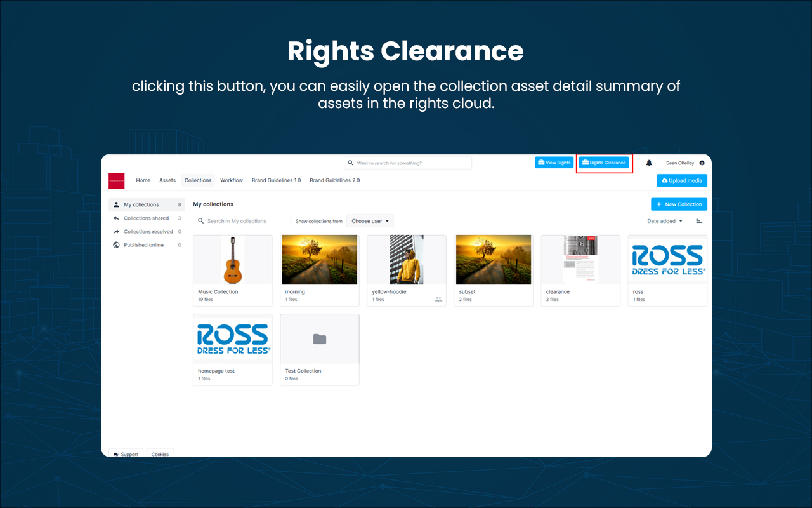Click the red brand logo in the navbar
Screen dimensions: 812x508
click(x=117, y=180)
